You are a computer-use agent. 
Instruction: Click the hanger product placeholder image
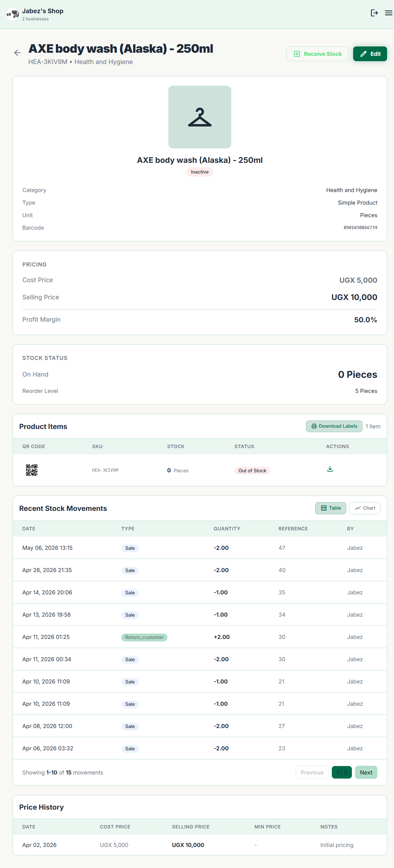tap(200, 117)
